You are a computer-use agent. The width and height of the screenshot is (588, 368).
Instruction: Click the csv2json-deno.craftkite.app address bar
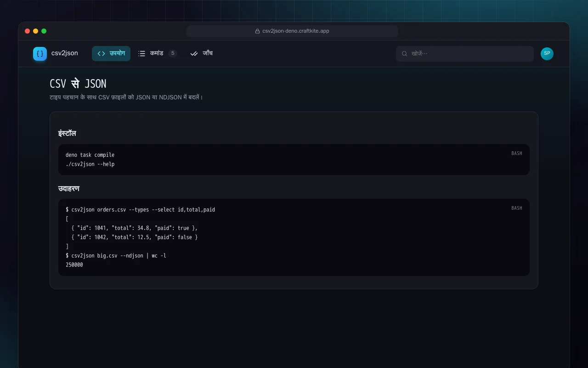pyautogui.click(x=292, y=31)
